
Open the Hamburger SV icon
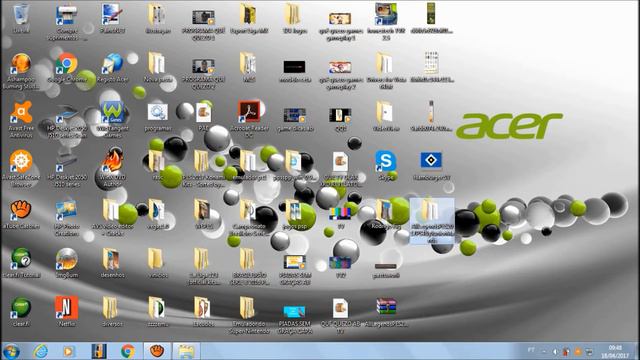pos(431,161)
